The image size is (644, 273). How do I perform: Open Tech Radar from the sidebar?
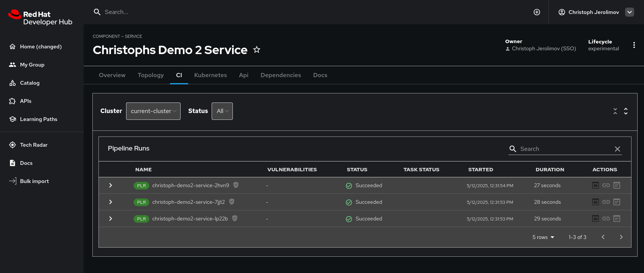34,145
